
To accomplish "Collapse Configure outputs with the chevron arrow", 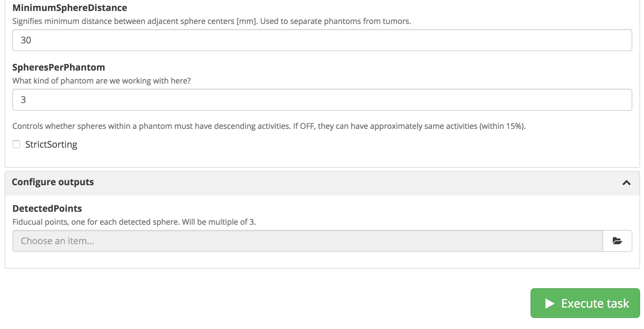I will (626, 183).
